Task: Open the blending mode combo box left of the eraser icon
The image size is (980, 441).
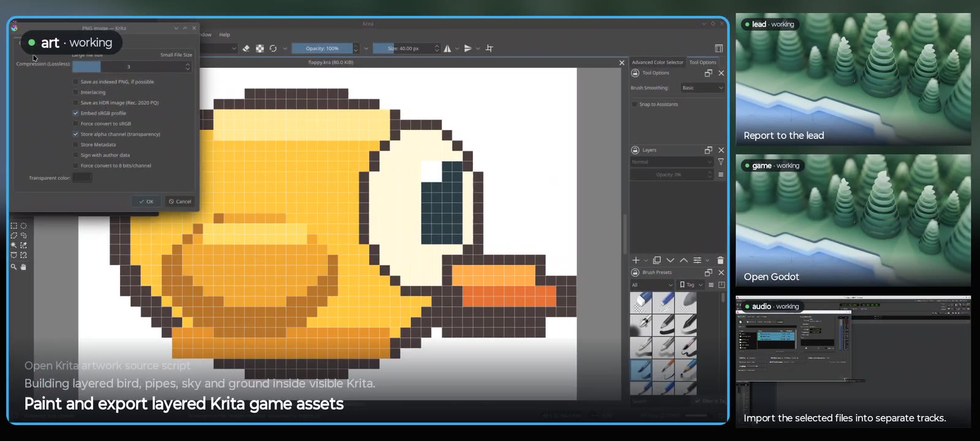Action: click(x=219, y=48)
